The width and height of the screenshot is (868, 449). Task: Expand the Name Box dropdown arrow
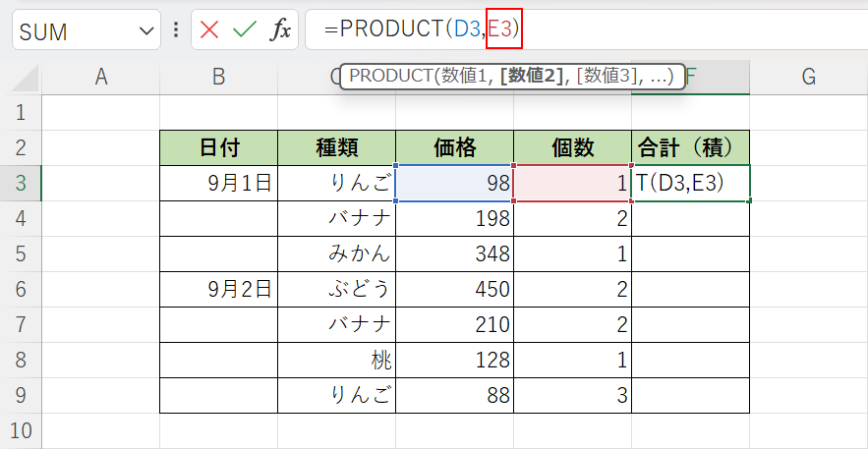[x=146, y=31]
